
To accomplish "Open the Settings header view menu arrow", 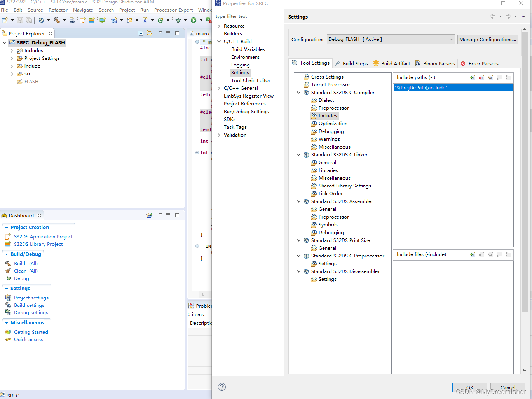I will pos(523,16).
